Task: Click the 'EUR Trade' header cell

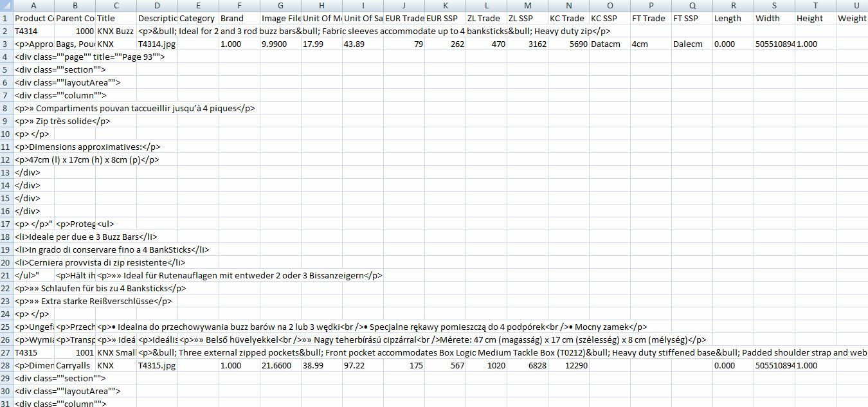Action: coord(404,18)
